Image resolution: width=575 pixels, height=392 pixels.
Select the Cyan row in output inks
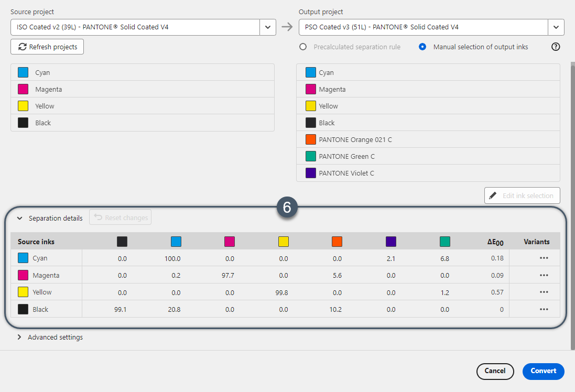(428, 73)
